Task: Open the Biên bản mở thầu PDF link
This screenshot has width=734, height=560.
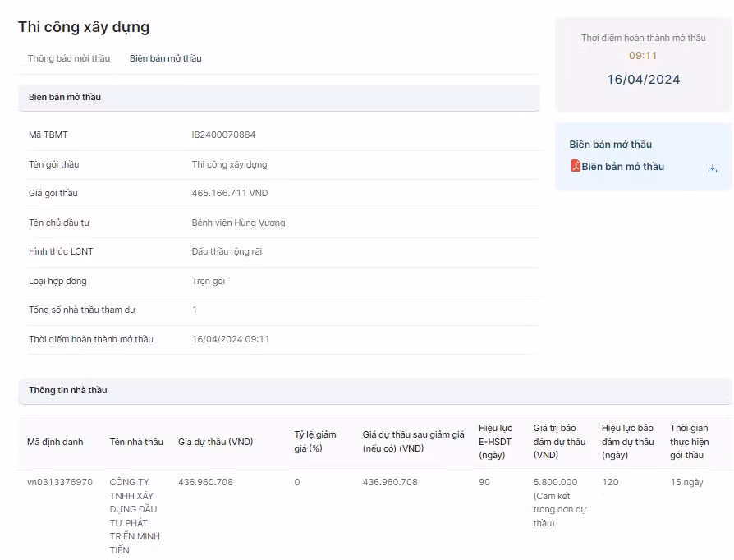Action: 622,167
